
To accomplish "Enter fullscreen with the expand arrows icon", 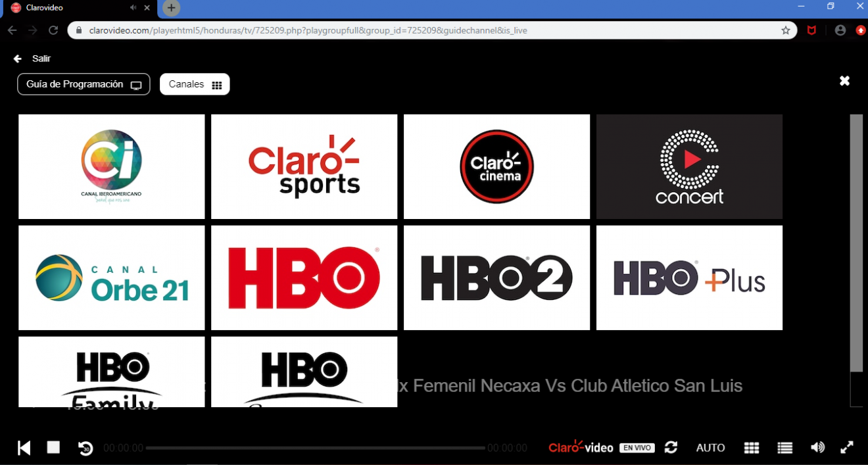I will click(x=847, y=447).
